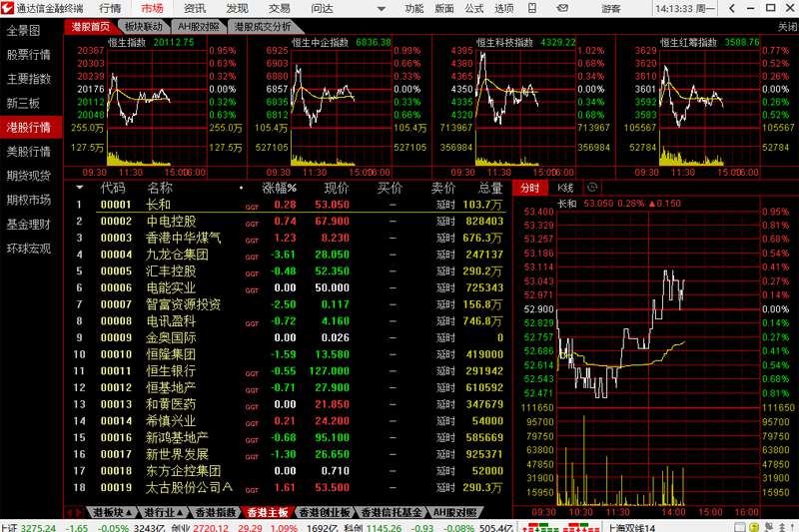Click the GGT badge on 汇丰控股 row
The height and width of the screenshot is (532, 799).
(x=252, y=273)
